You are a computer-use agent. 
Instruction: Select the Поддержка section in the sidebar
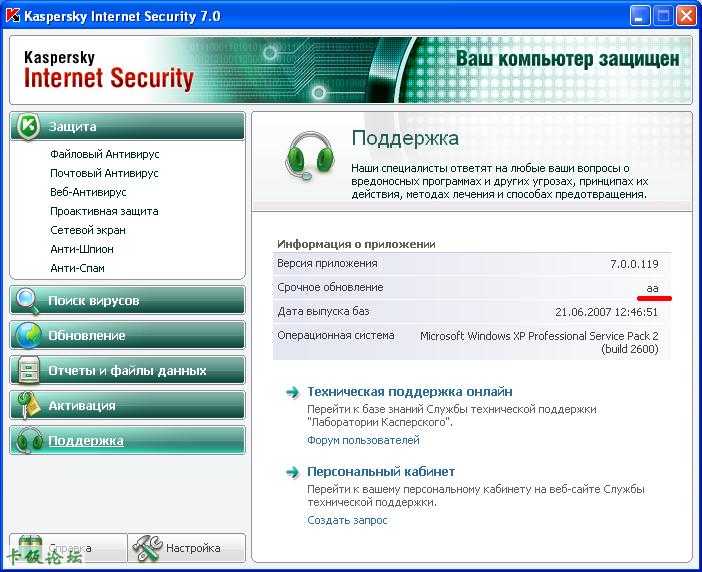tap(127, 440)
